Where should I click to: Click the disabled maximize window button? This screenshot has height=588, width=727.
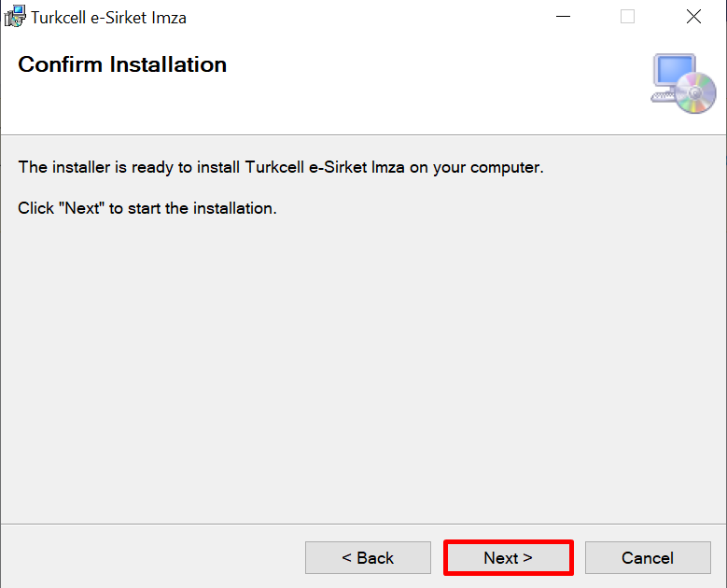tap(627, 17)
